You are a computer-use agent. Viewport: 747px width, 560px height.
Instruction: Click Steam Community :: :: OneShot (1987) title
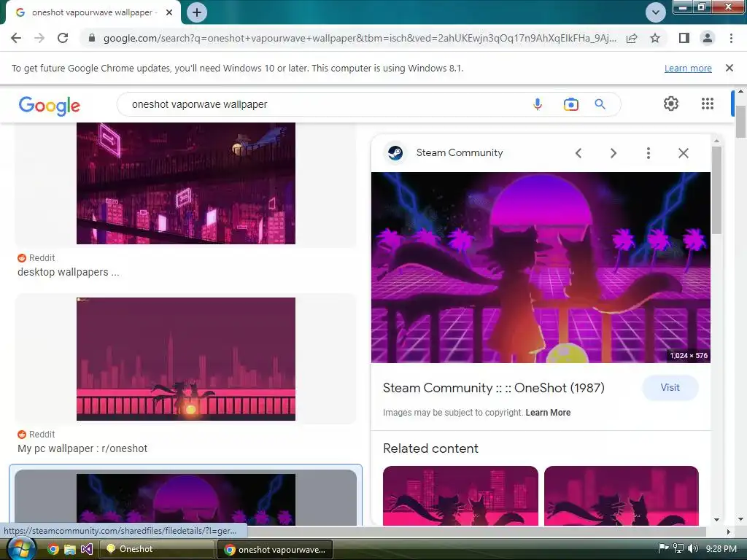click(494, 388)
